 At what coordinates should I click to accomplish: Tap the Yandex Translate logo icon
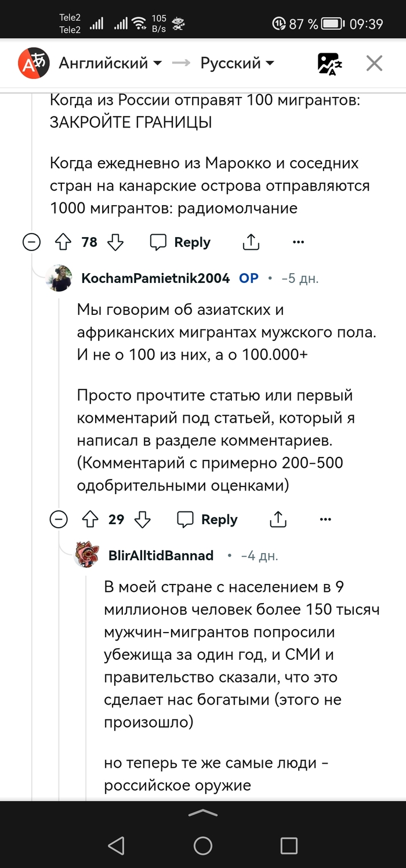[x=32, y=63]
